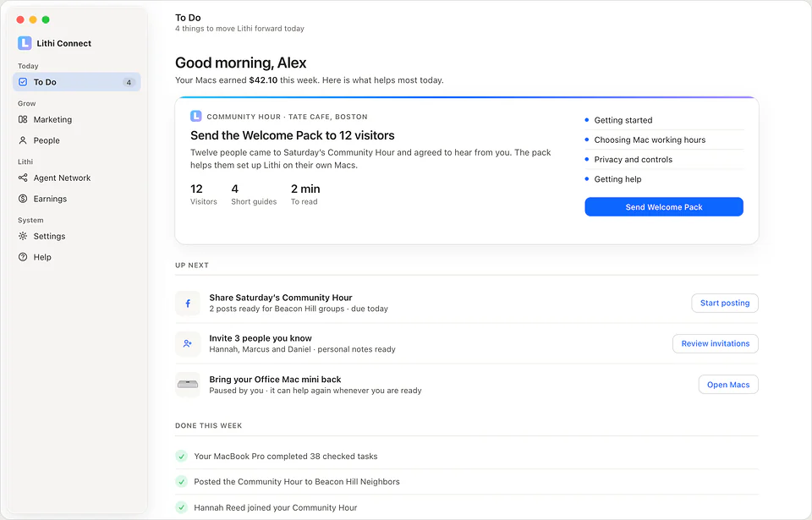Click green checkmark beside Hannah Reed joined
The image size is (812, 520).
click(181, 507)
